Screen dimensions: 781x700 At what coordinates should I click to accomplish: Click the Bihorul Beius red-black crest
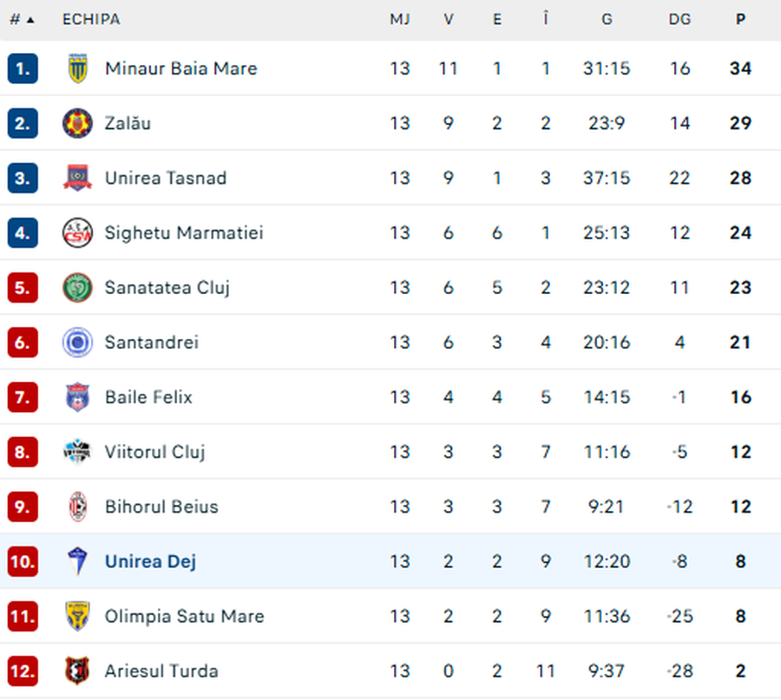point(78,507)
